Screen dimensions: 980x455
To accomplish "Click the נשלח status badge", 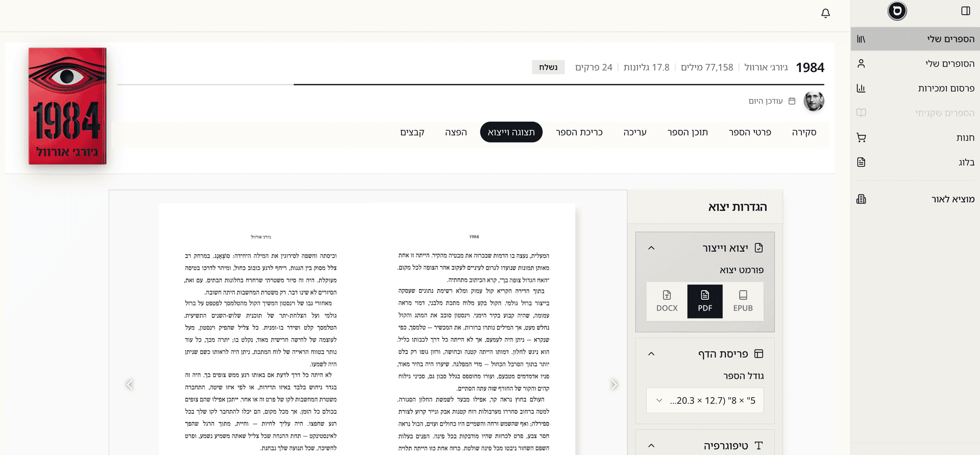I will (x=548, y=67).
